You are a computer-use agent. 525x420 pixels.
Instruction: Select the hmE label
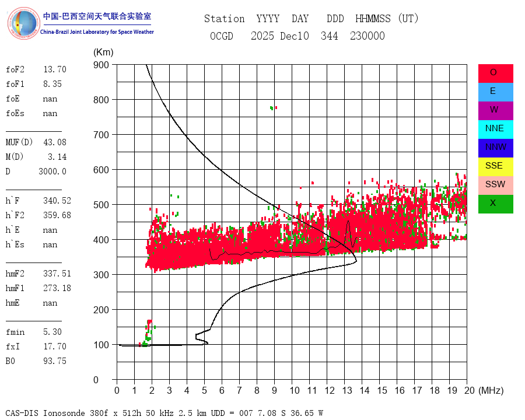(x=13, y=303)
